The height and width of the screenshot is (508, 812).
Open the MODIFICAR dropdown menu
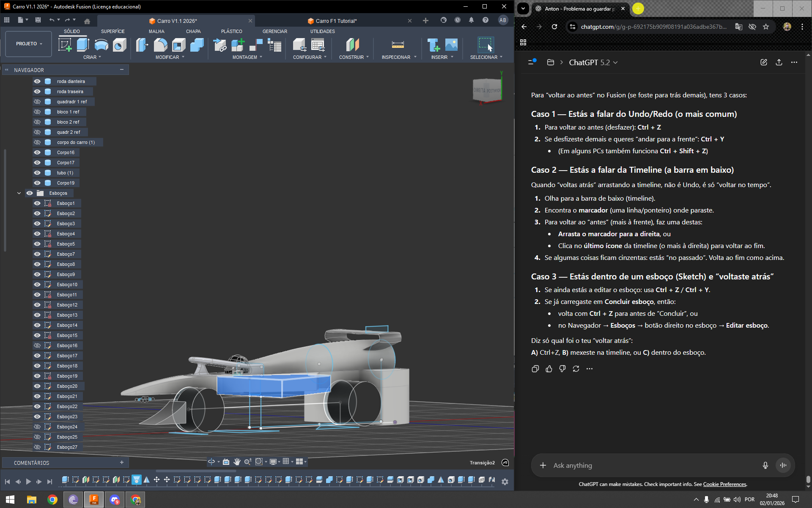170,57
